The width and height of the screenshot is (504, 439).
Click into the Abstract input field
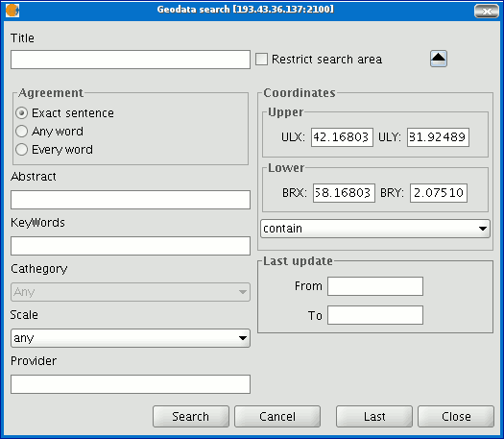(131, 200)
